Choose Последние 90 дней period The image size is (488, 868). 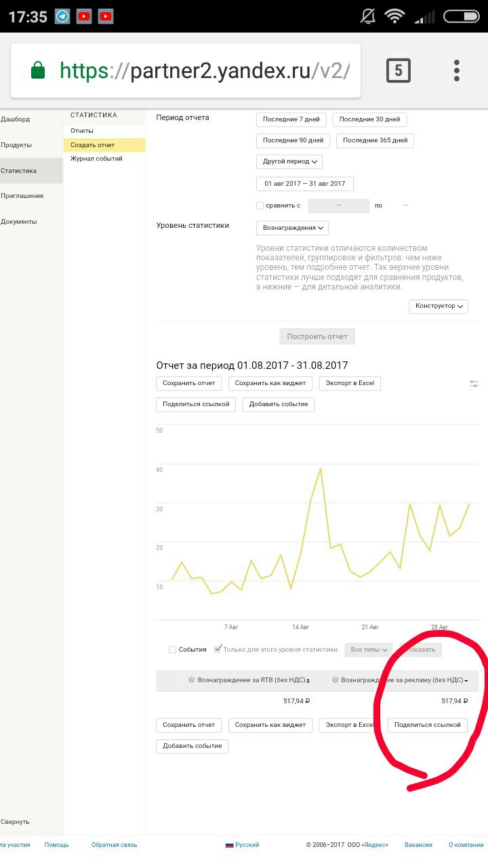pyautogui.click(x=293, y=140)
